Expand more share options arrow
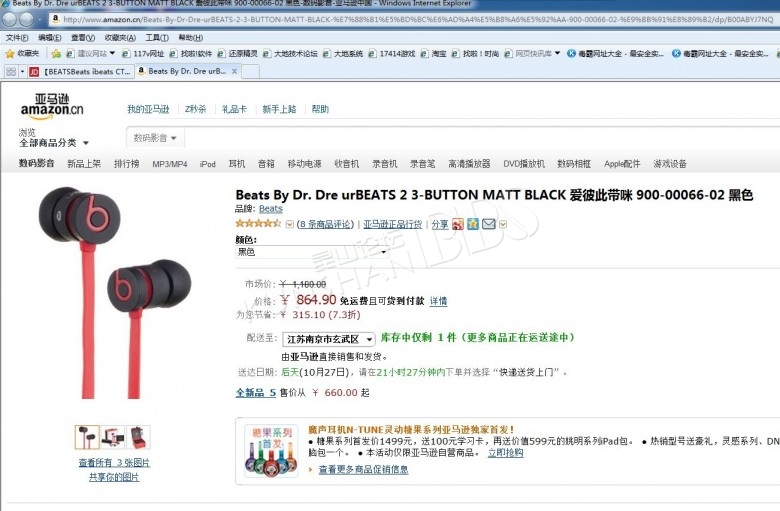This screenshot has width=780, height=511. (x=503, y=224)
